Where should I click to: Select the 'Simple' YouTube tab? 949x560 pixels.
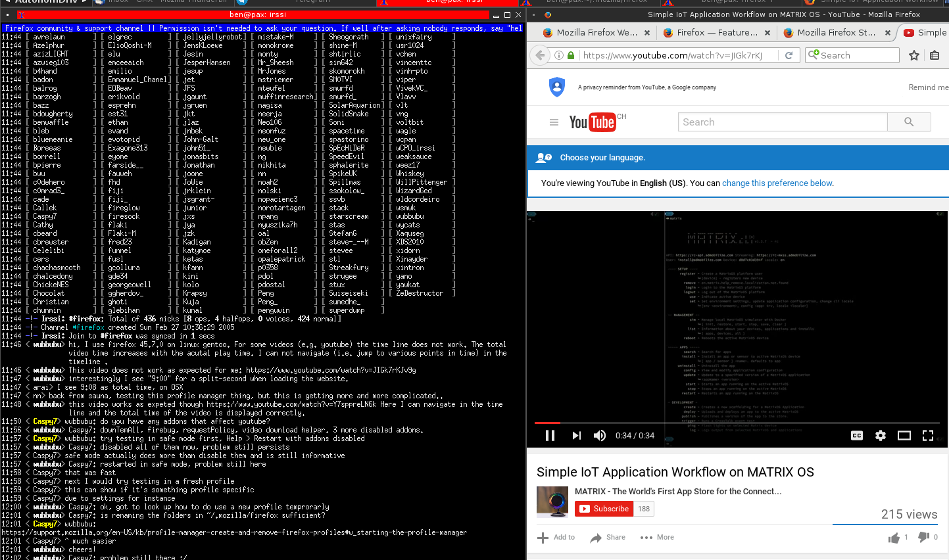pos(924,32)
